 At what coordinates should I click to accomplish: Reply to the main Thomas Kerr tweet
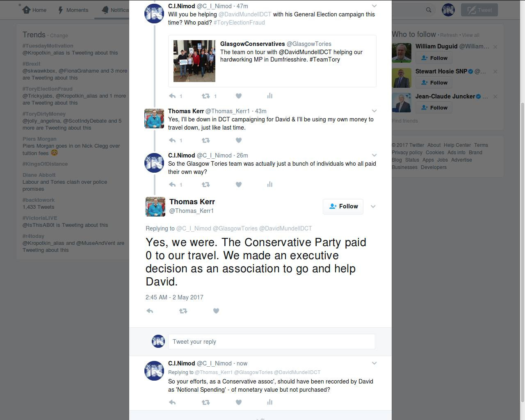[150, 311]
